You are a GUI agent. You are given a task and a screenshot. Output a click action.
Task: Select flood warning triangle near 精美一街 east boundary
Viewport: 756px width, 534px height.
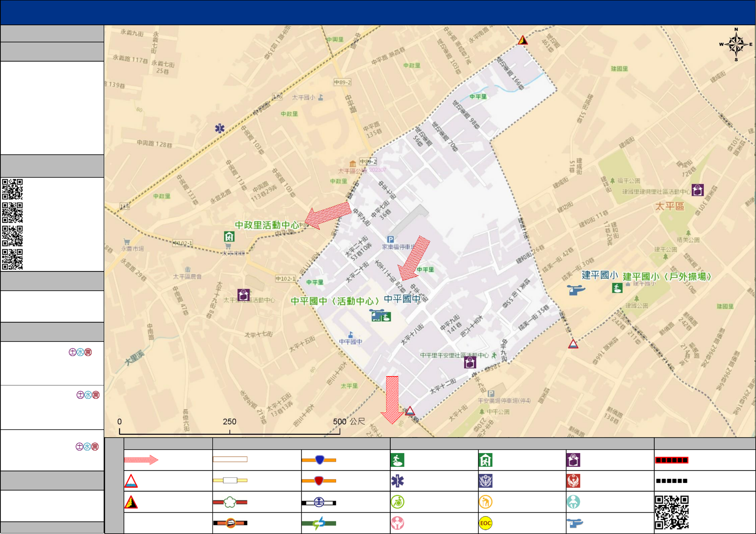pyautogui.click(x=573, y=344)
